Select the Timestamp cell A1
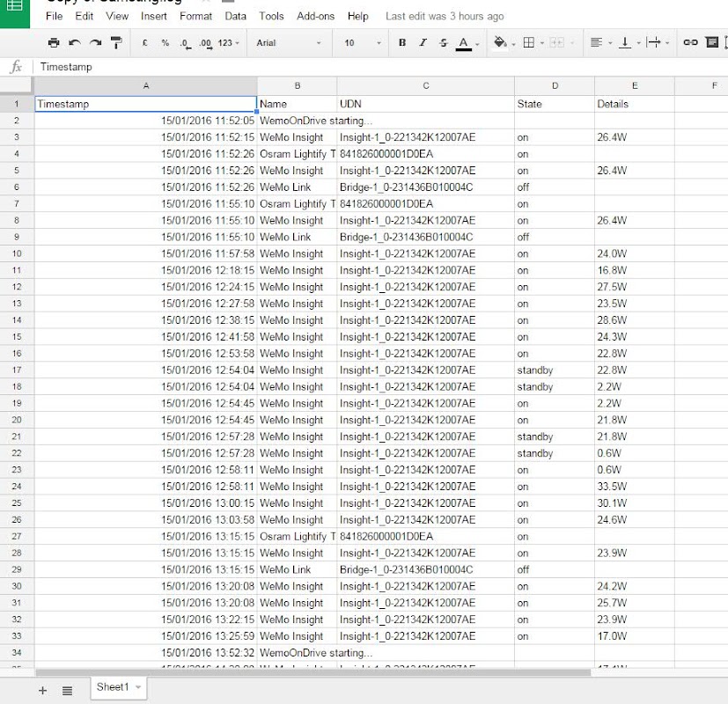 pos(146,104)
